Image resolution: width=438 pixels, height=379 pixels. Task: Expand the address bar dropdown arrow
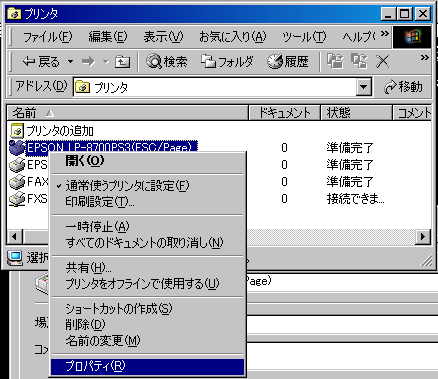[x=364, y=87]
